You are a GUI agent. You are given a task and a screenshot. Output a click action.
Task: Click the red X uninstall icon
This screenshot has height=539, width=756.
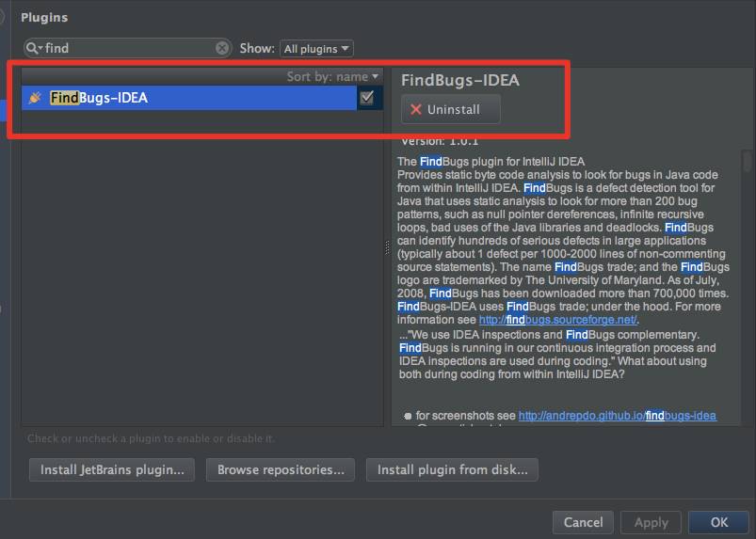pos(415,109)
